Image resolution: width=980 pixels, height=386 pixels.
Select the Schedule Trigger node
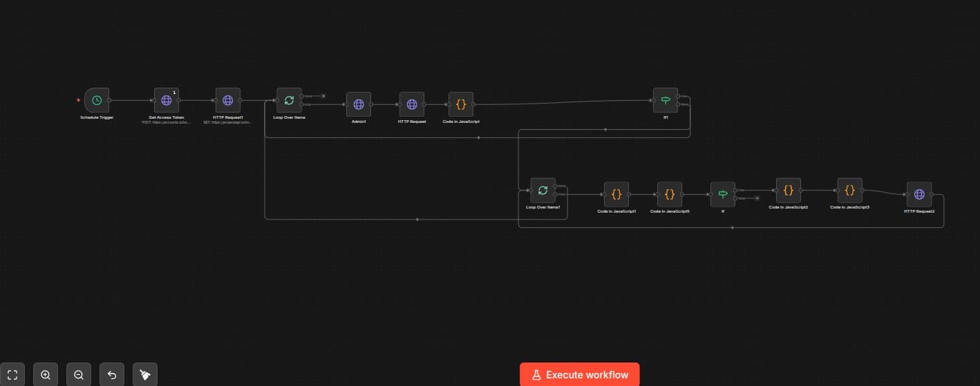(97, 101)
